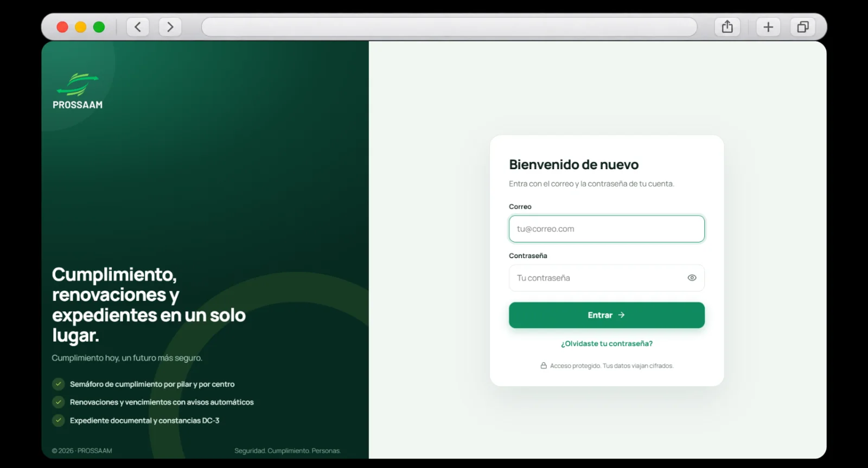This screenshot has width=868, height=468.
Task: Toggle password visibility eye icon
Action: click(x=692, y=278)
